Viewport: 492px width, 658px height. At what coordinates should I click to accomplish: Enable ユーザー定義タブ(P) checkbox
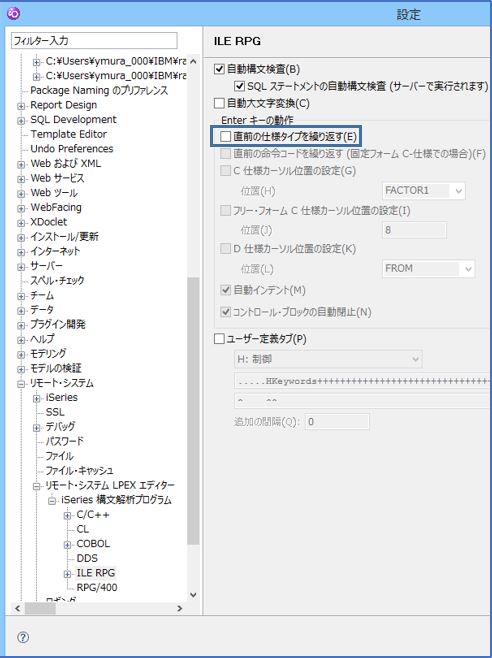pos(219,339)
